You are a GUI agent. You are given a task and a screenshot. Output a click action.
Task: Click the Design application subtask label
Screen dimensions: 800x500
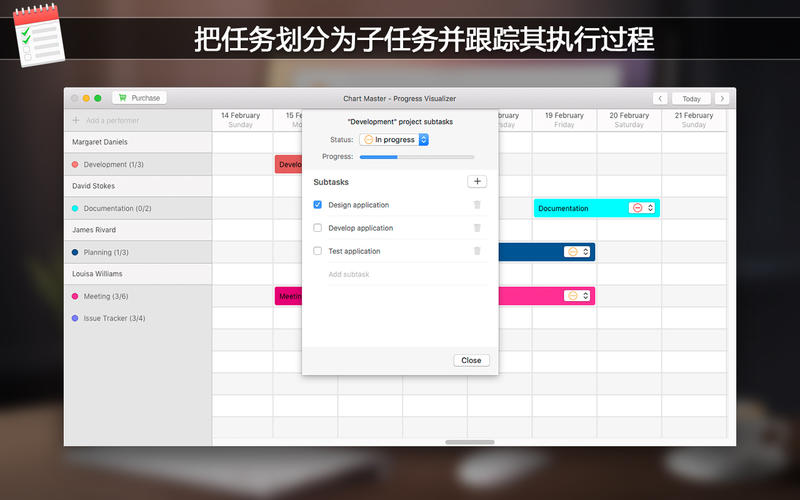[x=359, y=205]
